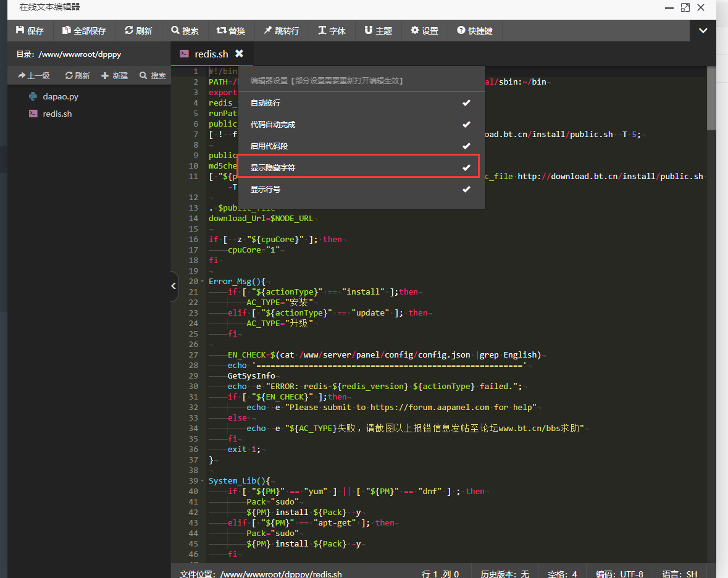The height and width of the screenshot is (578, 728).
Task: Toggle the 启用代码段 snippets setting
Action: click(361, 146)
